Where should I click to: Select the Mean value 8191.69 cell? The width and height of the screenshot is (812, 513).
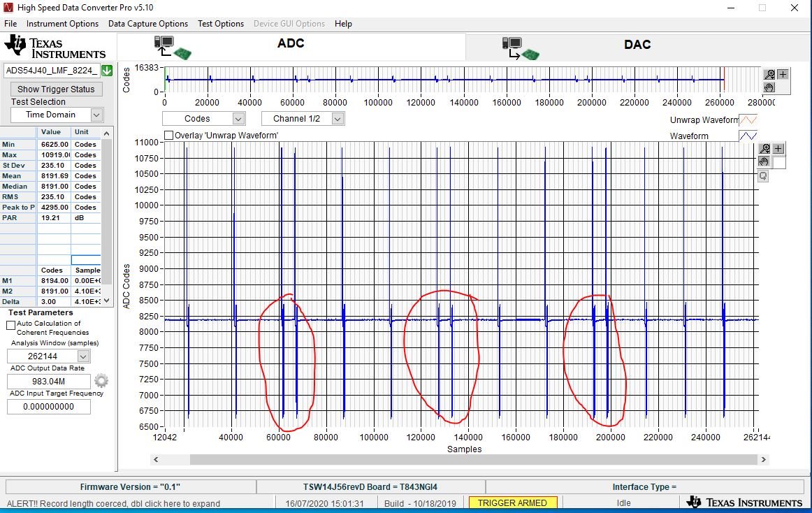pyautogui.click(x=54, y=176)
